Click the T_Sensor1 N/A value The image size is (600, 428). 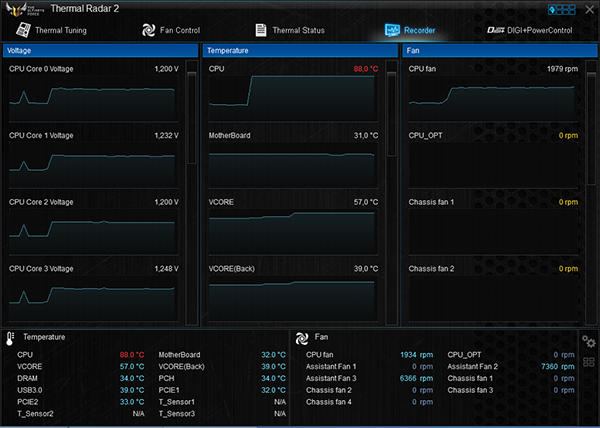[x=280, y=402]
